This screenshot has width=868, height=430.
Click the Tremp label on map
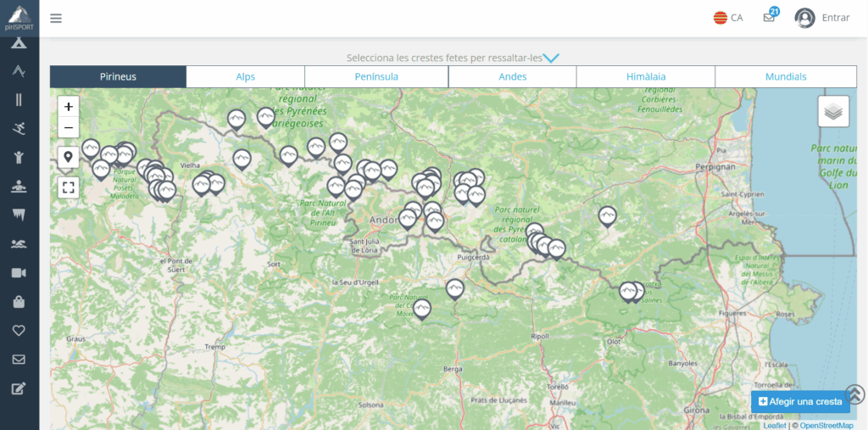[x=214, y=347]
